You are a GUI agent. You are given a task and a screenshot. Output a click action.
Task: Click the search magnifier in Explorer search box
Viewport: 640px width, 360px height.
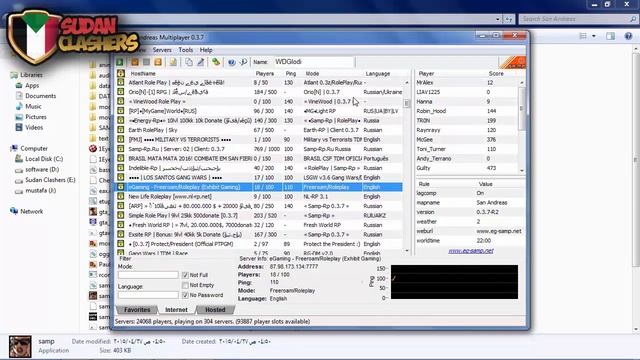[633, 19]
